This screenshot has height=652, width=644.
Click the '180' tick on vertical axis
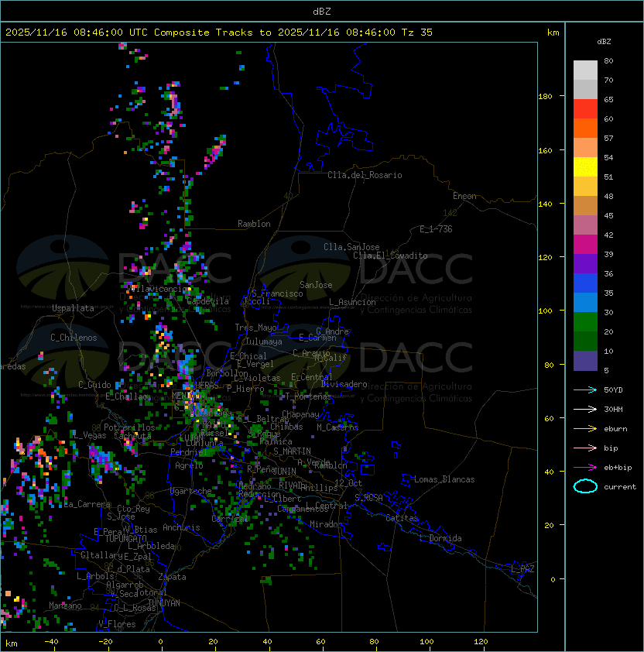tap(545, 97)
